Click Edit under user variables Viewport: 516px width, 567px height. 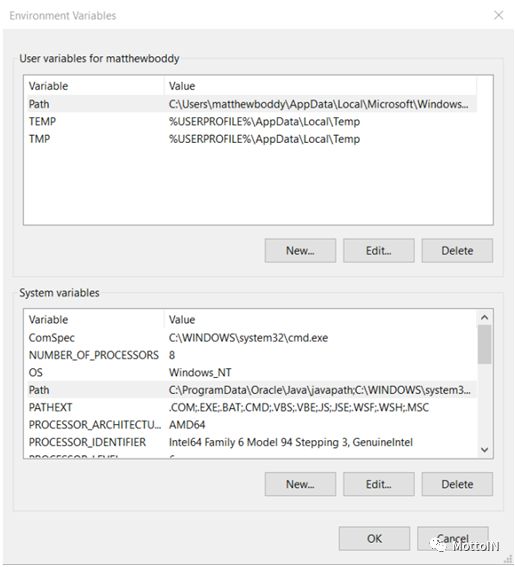pyautogui.click(x=379, y=250)
